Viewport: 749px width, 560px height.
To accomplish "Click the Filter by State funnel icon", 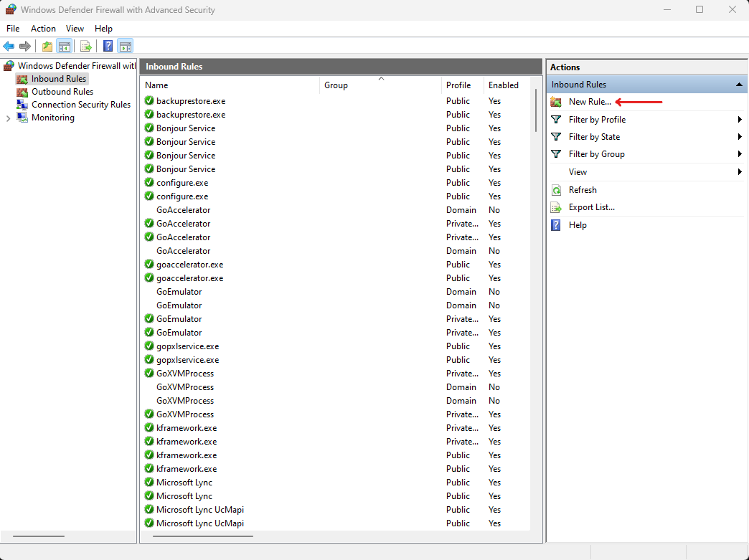I will coord(556,137).
